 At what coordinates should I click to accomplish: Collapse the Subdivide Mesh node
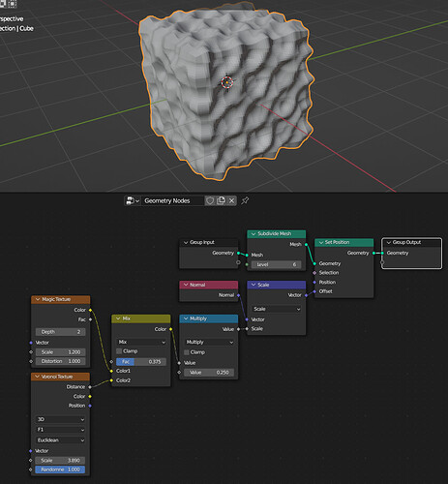(254, 233)
